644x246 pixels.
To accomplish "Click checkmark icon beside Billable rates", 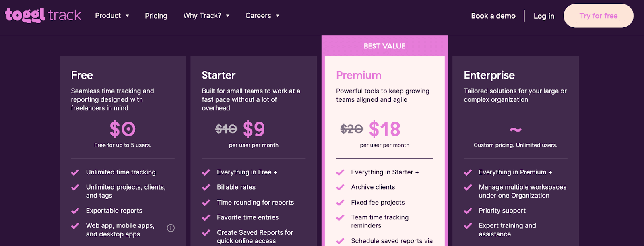I will [x=206, y=187].
